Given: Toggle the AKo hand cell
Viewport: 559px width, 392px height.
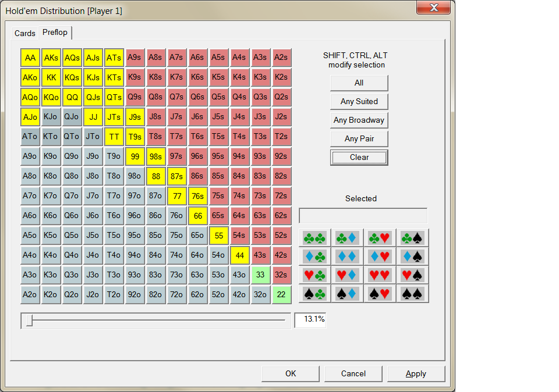Looking at the screenshot, I should (30, 77).
